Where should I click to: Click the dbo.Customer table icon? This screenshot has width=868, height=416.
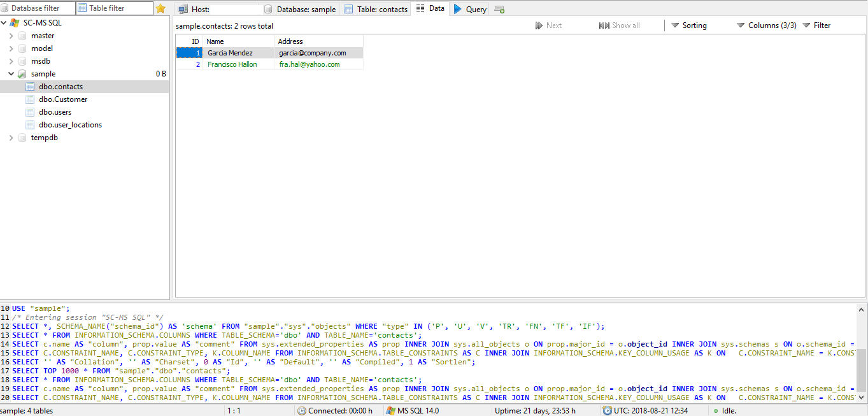click(30, 99)
